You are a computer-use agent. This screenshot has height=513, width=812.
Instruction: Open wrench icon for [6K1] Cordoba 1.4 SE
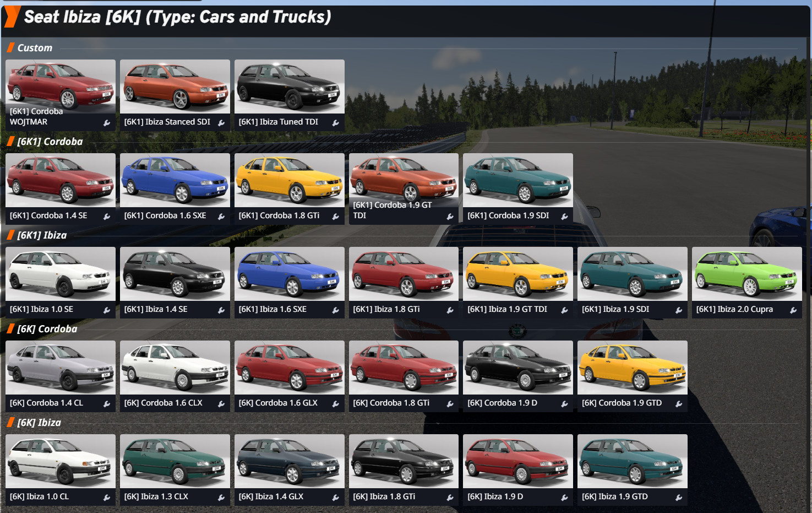107,217
